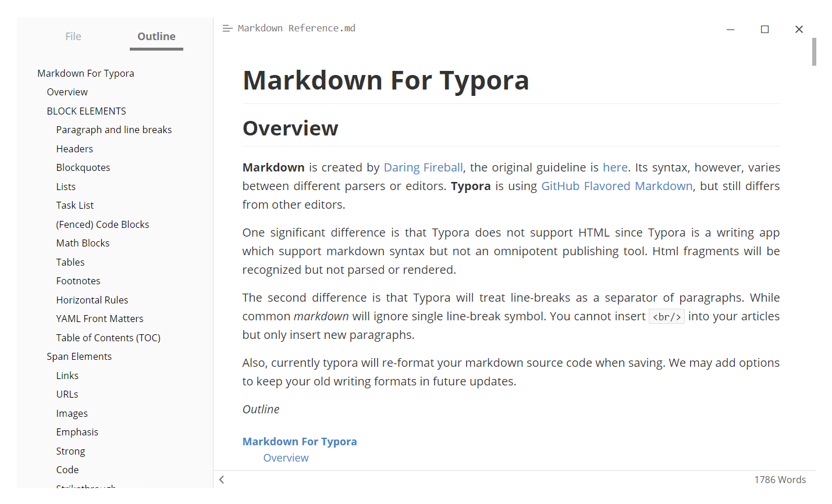Select the Outline tab
Screen dimensions: 832x504
(x=157, y=37)
